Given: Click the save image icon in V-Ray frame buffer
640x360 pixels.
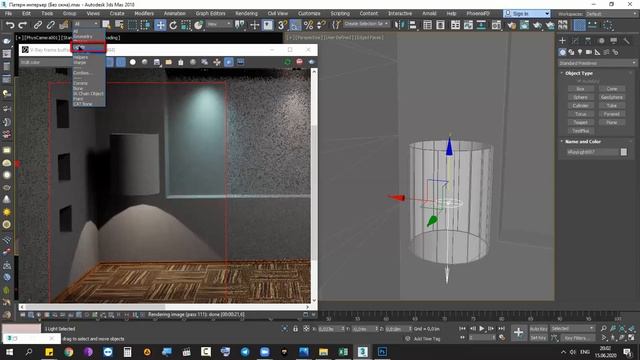Looking at the screenshot, I should coord(157,62).
